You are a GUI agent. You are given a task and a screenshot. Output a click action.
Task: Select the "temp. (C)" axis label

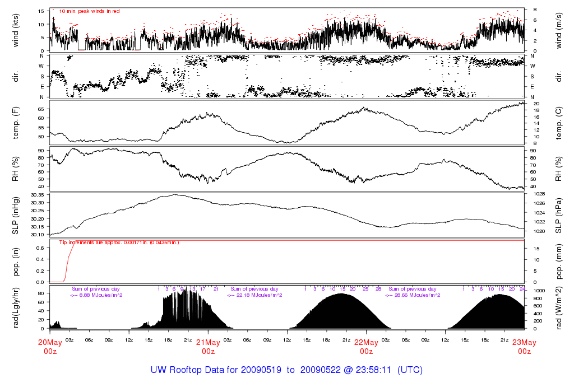point(559,123)
